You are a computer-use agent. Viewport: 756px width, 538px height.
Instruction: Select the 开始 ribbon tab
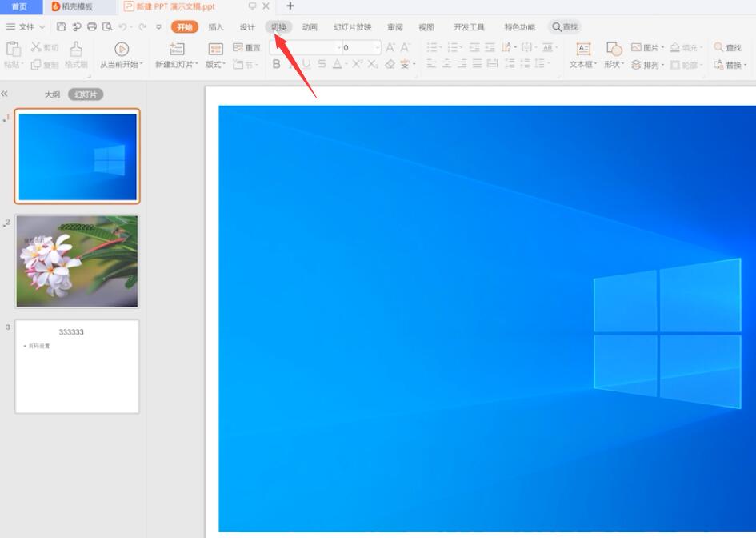click(x=185, y=27)
